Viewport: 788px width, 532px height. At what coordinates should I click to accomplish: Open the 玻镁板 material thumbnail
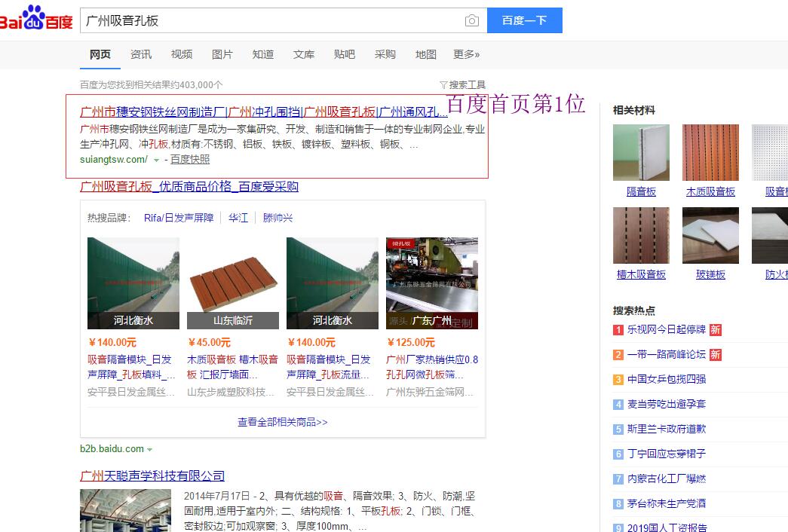click(710, 236)
